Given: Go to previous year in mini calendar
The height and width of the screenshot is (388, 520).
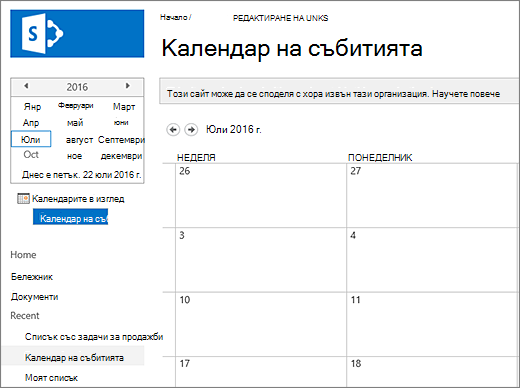Looking at the screenshot, I should [x=26, y=86].
